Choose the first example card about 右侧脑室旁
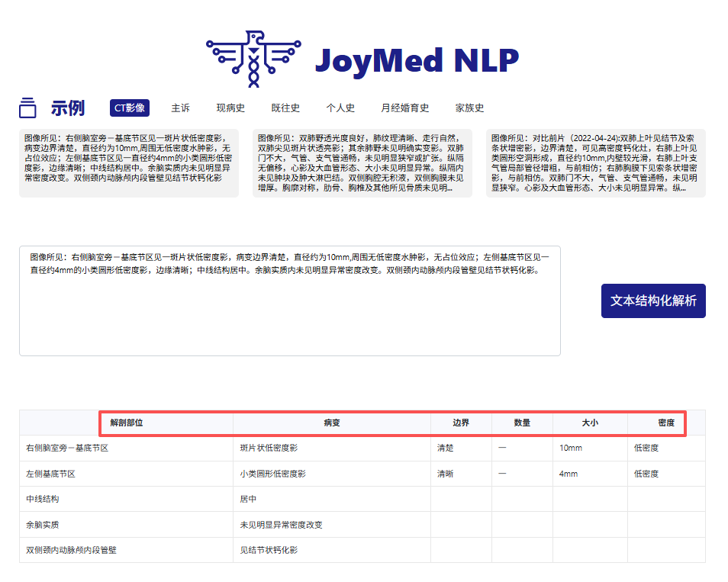 coord(129,162)
